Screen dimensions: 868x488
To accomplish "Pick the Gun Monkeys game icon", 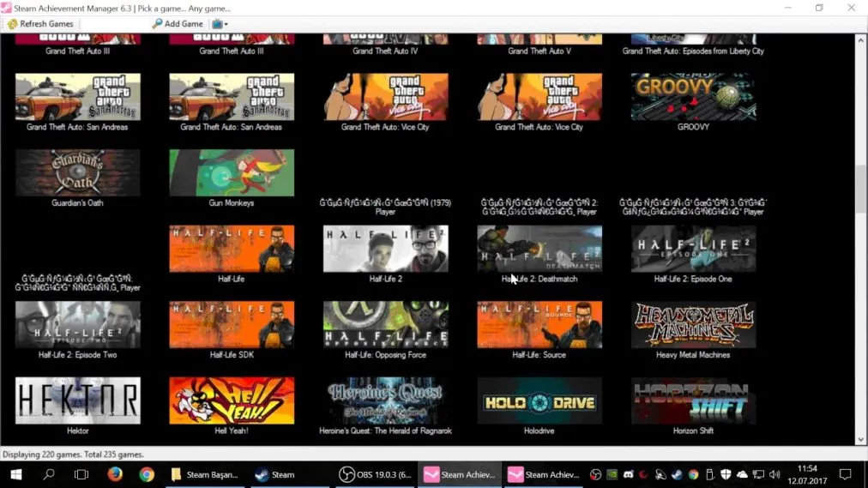I will [x=232, y=173].
